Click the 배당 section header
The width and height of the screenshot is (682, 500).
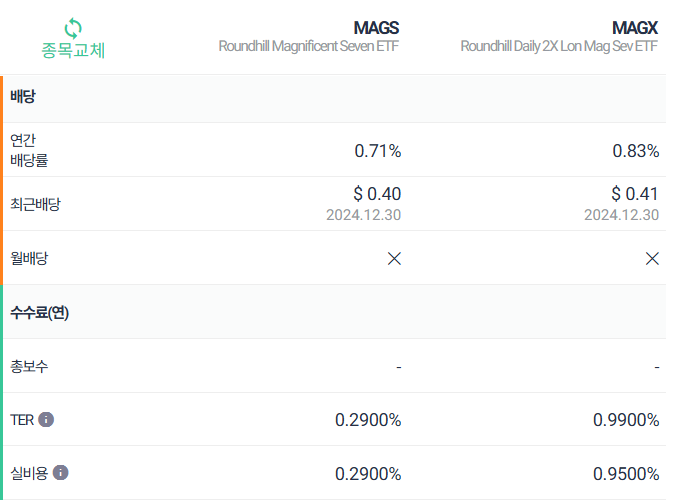coord(23,96)
